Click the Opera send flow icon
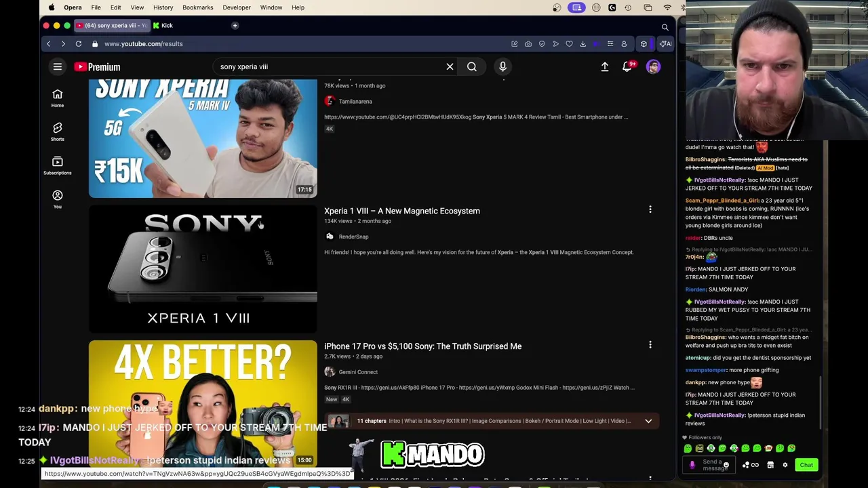This screenshot has height=488, width=868. (x=555, y=44)
